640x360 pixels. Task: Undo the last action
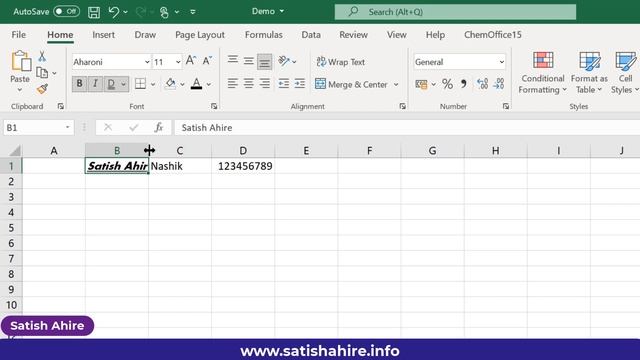114,12
